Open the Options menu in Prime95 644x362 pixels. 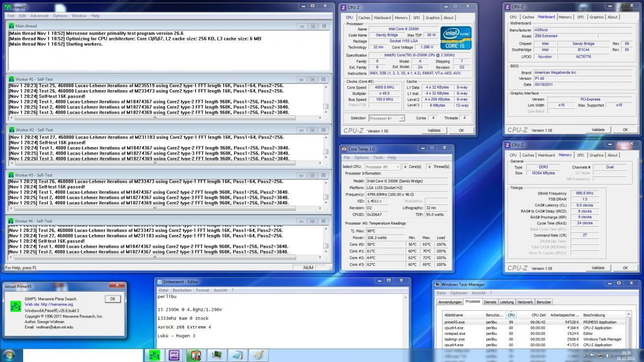pyautogui.click(x=60, y=16)
